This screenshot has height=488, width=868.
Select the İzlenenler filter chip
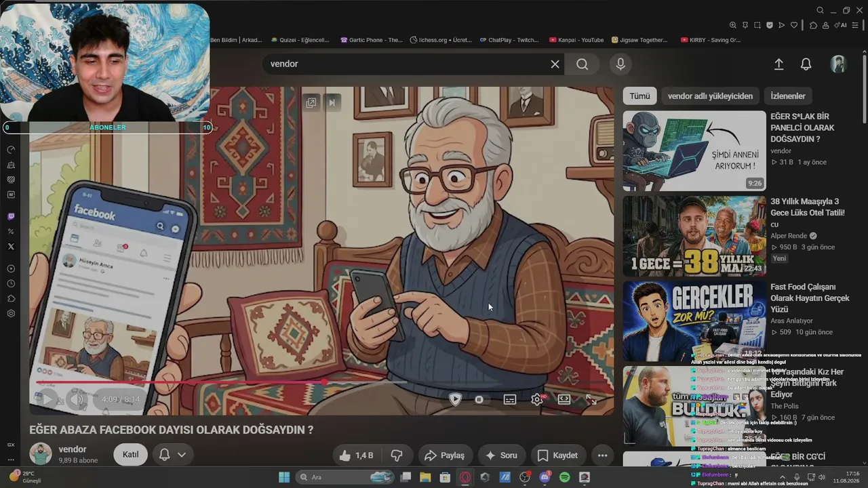(x=788, y=96)
